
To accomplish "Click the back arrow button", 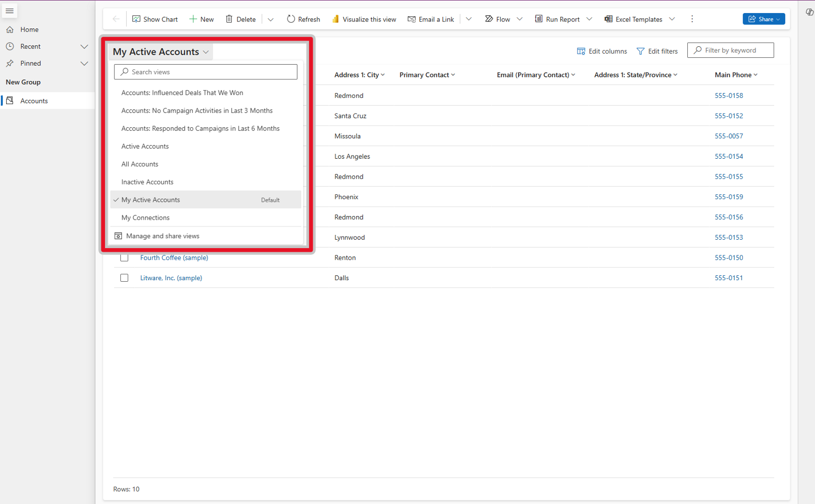I will (116, 19).
